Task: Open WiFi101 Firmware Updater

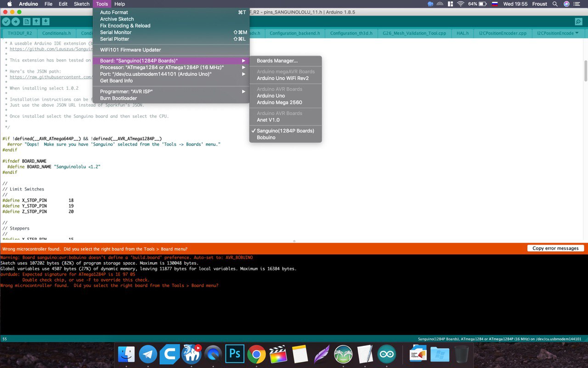Action: pyautogui.click(x=171, y=50)
